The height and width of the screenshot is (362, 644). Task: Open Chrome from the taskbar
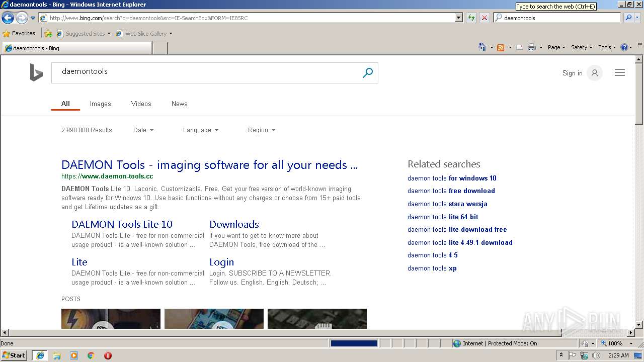(x=91, y=355)
